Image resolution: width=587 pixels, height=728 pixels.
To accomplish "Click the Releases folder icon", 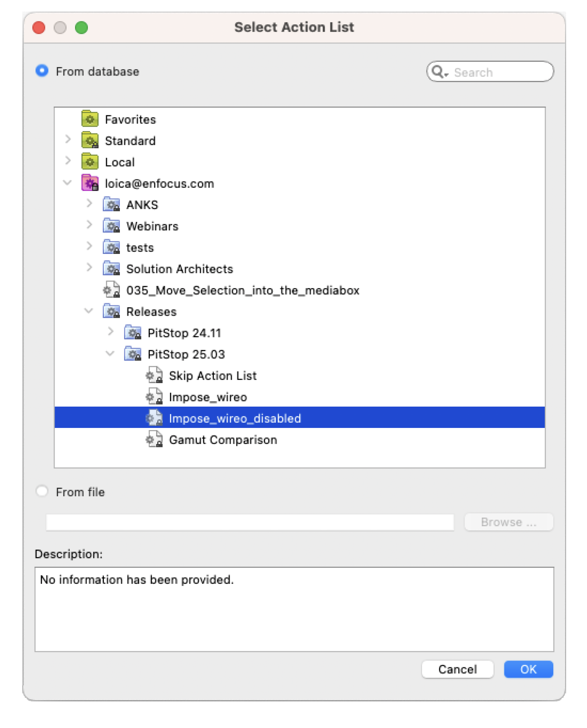I will (x=111, y=311).
